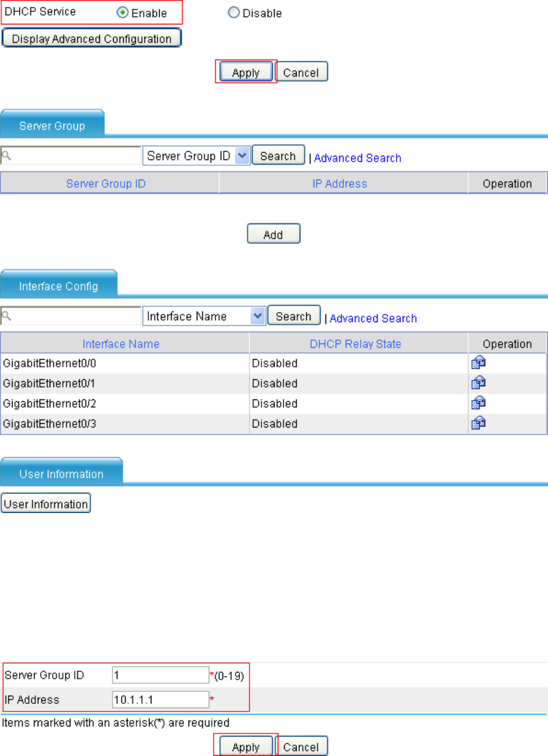Sort by IP Address column header

coord(340,183)
